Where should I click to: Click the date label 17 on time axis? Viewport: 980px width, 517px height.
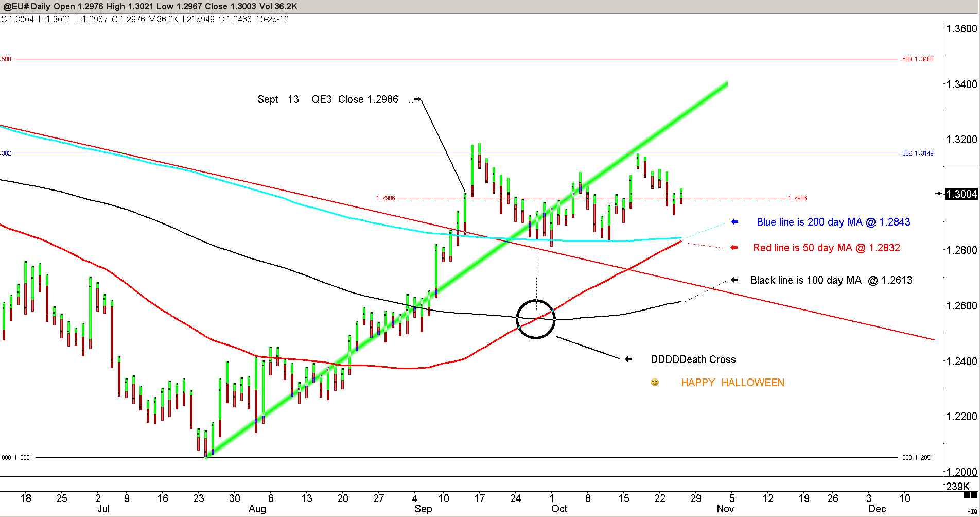tap(480, 498)
